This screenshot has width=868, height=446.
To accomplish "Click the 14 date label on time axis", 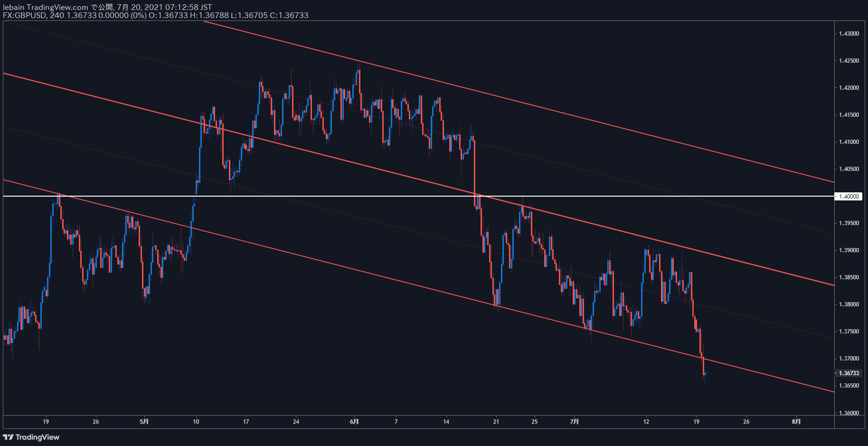I will pos(446,422).
